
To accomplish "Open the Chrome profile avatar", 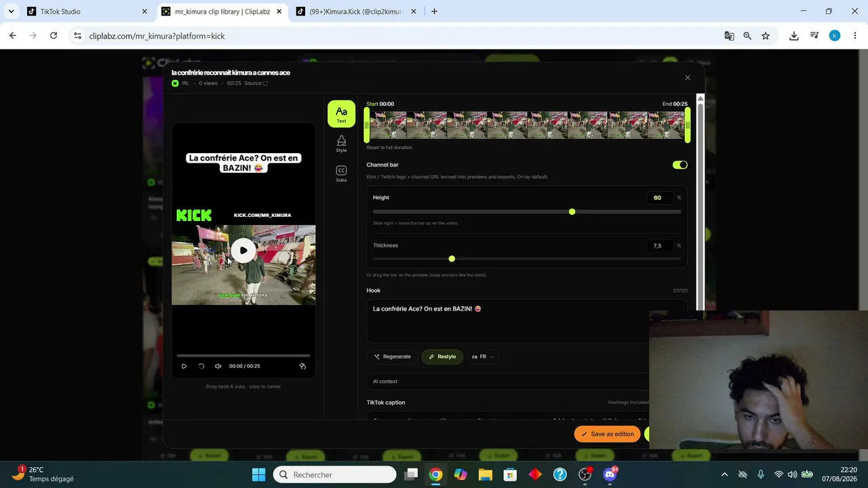I will click(x=835, y=36).
